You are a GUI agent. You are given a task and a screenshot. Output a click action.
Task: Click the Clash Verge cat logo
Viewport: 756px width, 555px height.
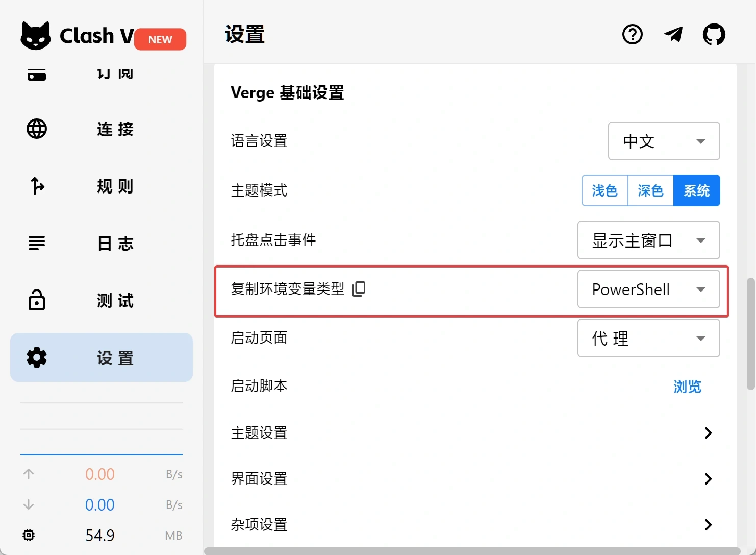[x=36, y=36]
